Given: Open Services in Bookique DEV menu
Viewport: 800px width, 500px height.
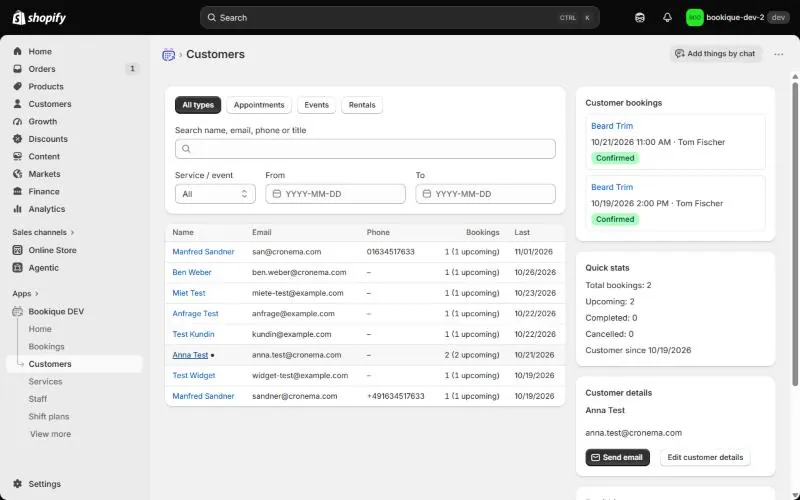Looking at the screenshot, I should (x=45, y=382).
